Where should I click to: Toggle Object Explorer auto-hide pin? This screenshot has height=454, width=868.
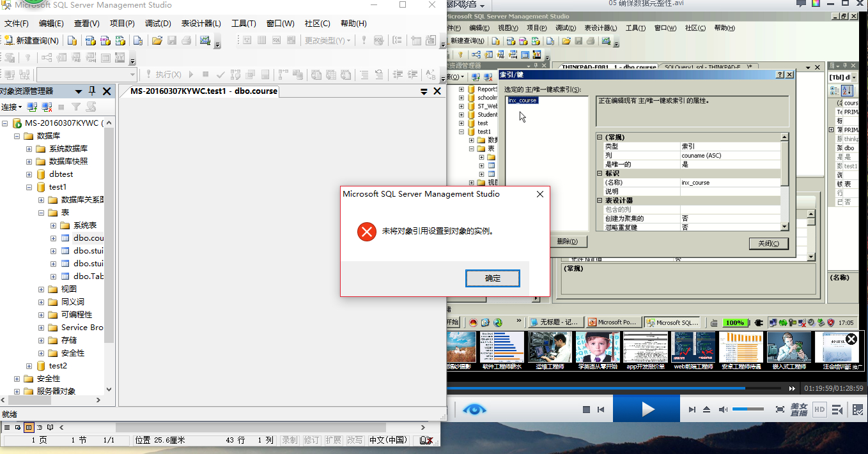92,91
